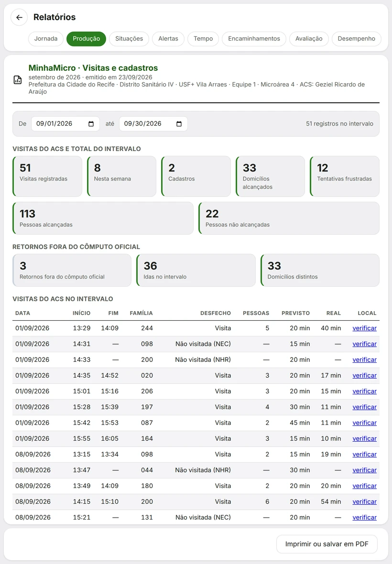The height and width of the screenshot is (564, 392).
Task: Click the até date field 09/30/2026
Action: (153, 124)
